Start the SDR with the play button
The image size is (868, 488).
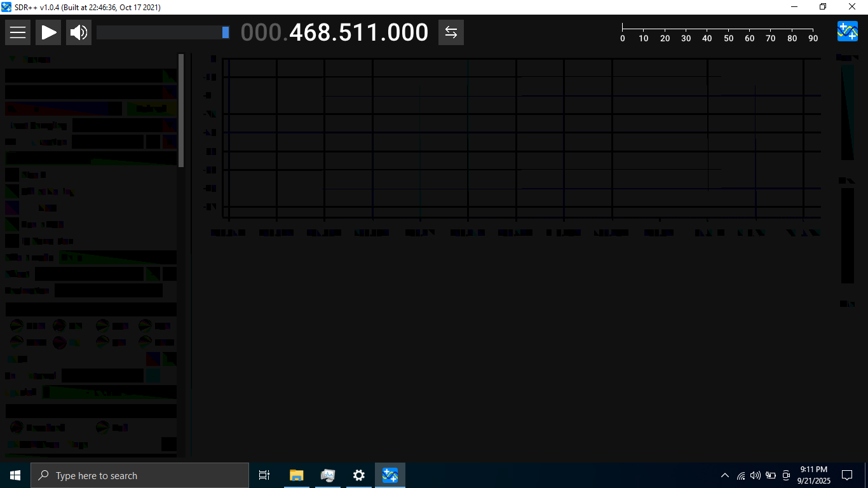[x=48, y=32]
